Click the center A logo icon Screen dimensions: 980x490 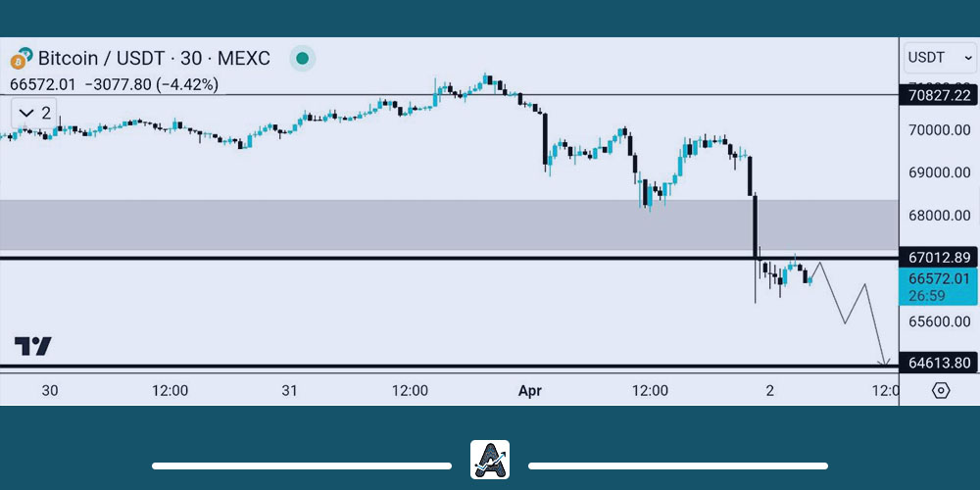coord(490,460)
